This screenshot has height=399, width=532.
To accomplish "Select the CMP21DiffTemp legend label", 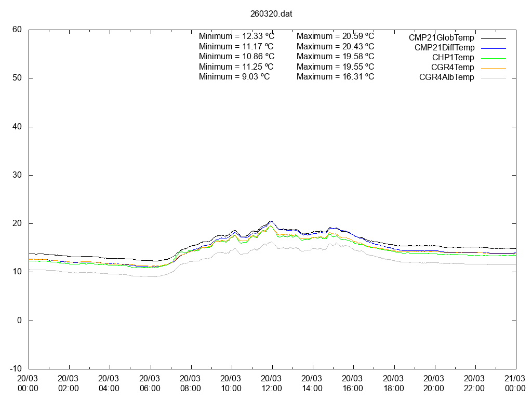I will [x=444, y=48].
